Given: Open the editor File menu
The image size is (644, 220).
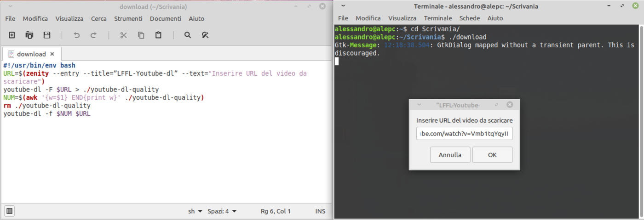Looking at the screenshot, I should 10,18.
